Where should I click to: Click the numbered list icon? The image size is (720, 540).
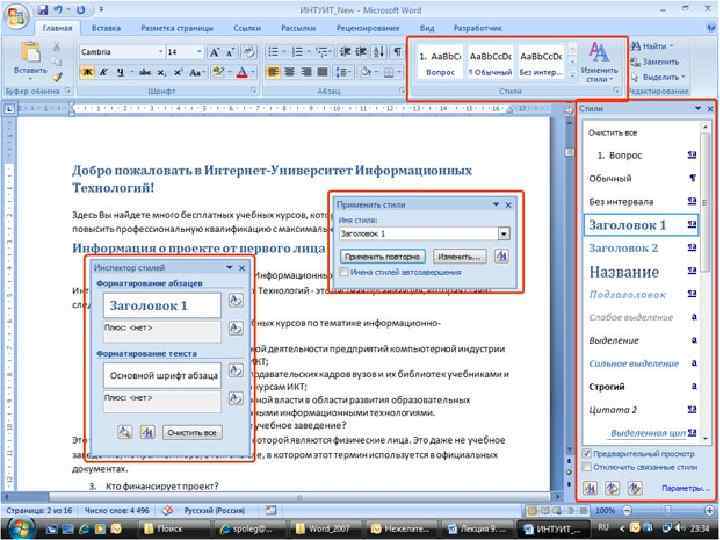pos(297,52)
